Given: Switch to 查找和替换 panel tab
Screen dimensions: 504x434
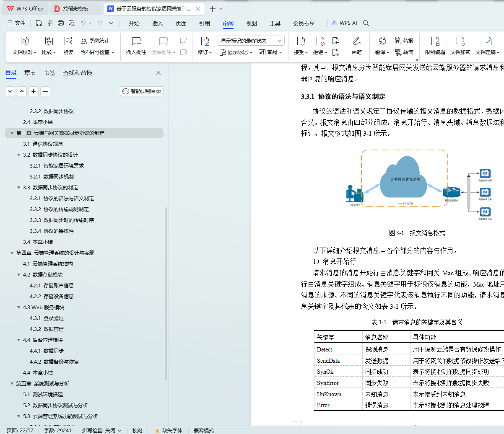Looking at the screenshot, I should coord(78,73).
